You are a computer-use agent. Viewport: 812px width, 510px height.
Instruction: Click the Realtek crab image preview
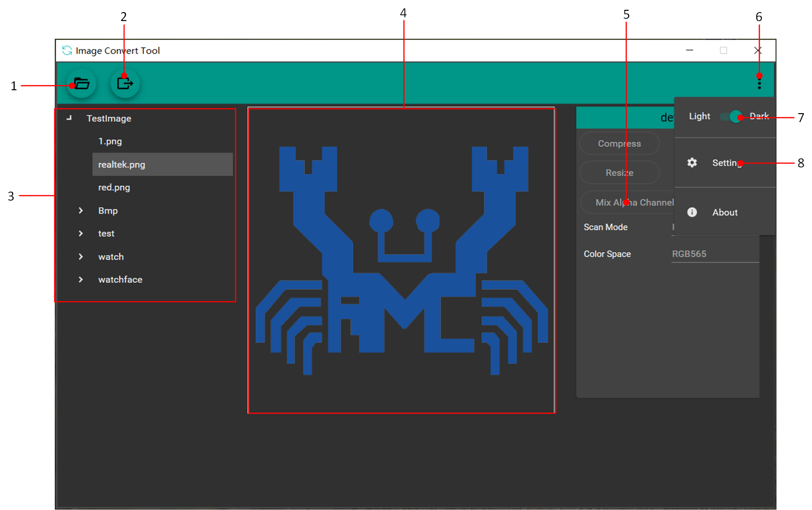pyautogui.click(x=401, y=261)
